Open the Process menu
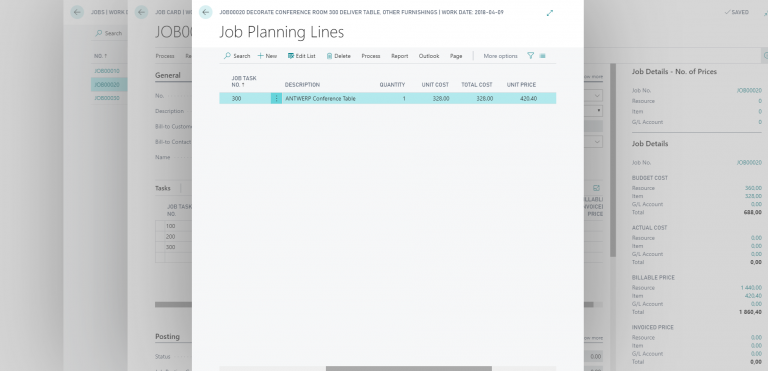Viewport: 768px width, 371px height. tap(371, 56)
